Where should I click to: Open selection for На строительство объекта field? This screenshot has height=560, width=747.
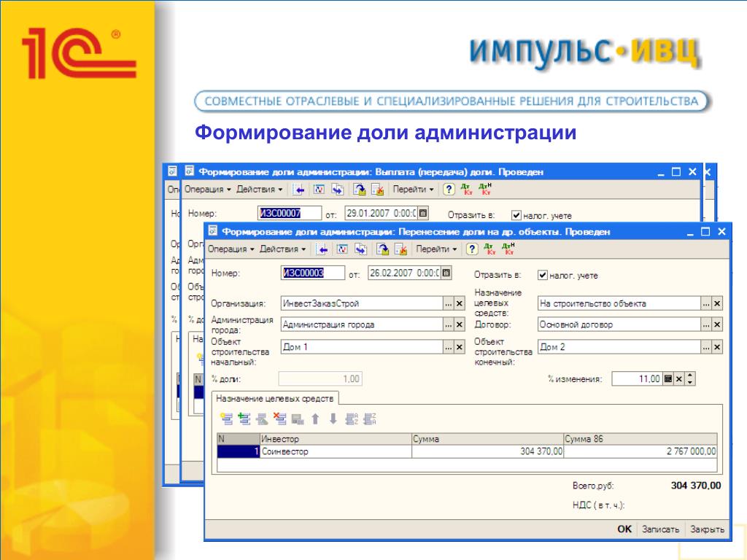pyautogui.click(x=706, y=303)
